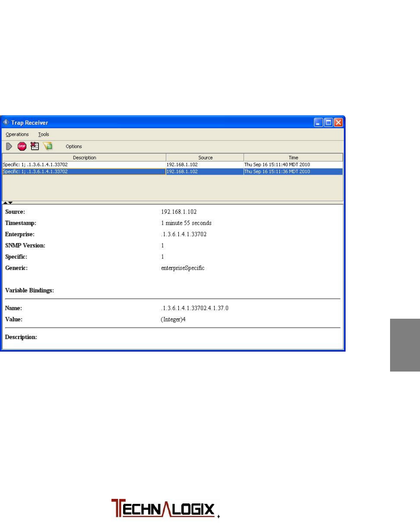420x523 pixels.
Task: Click Description cell of the highlighted trap row
Action: point(84,171)
